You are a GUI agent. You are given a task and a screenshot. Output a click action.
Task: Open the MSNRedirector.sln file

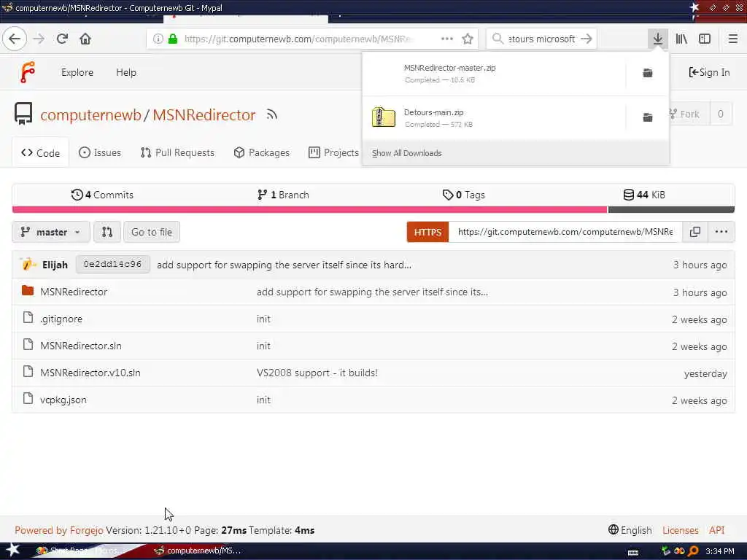point(81,346)
